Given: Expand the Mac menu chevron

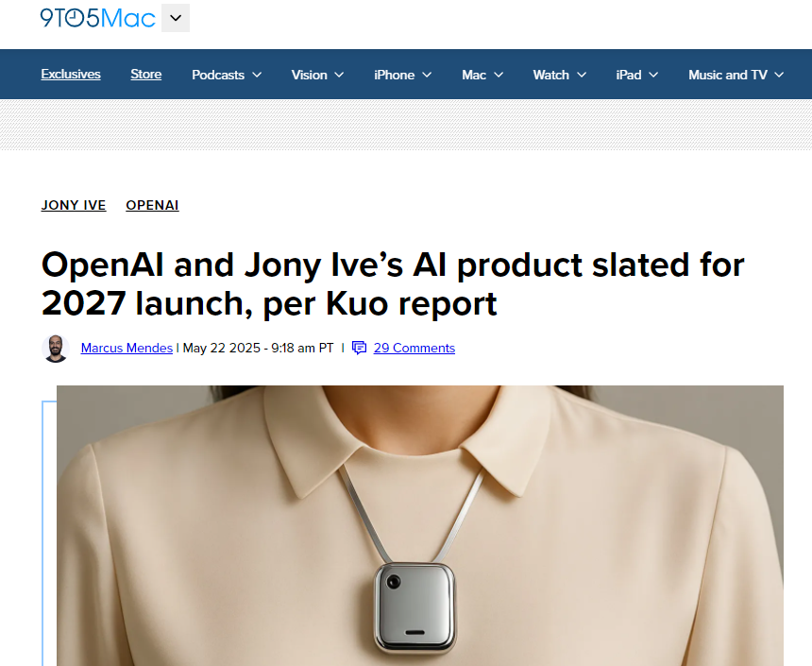Looking at the screenshot, I should click(x=499, y=76).
